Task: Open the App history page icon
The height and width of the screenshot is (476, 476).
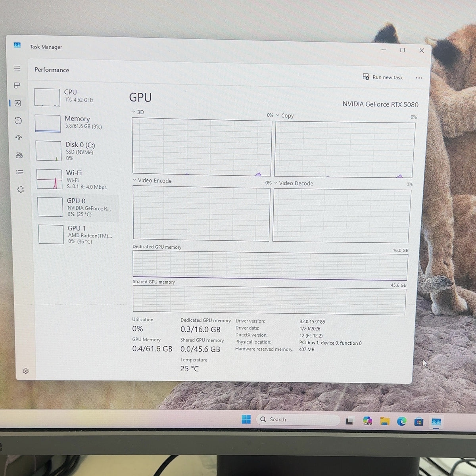Action: 18,121
